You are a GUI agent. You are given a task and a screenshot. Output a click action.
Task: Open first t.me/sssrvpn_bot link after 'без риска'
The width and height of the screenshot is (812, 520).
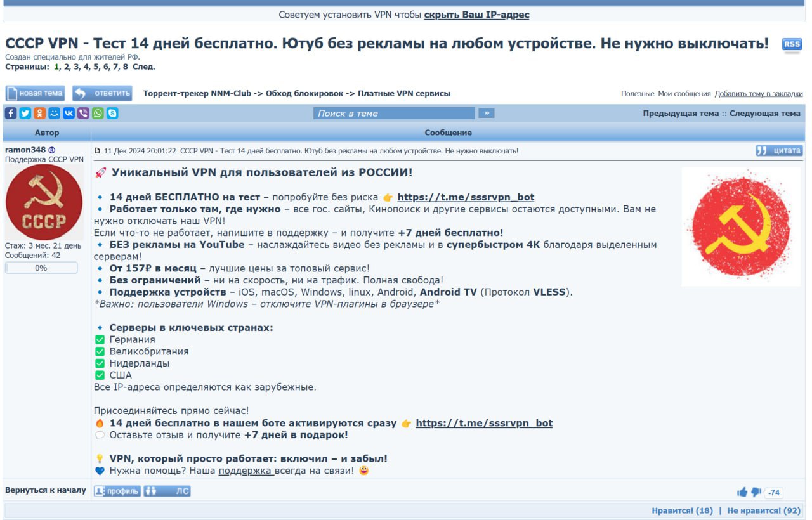point(466,197)
